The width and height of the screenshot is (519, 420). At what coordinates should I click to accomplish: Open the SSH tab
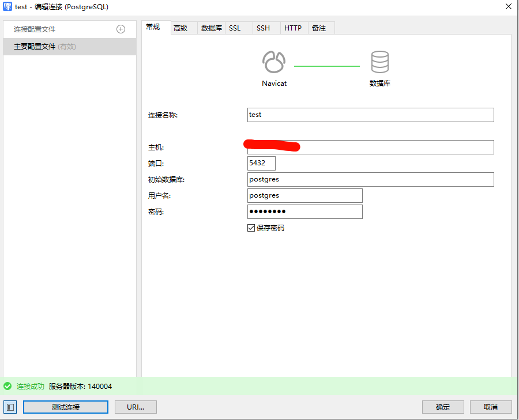pos(263,27)
